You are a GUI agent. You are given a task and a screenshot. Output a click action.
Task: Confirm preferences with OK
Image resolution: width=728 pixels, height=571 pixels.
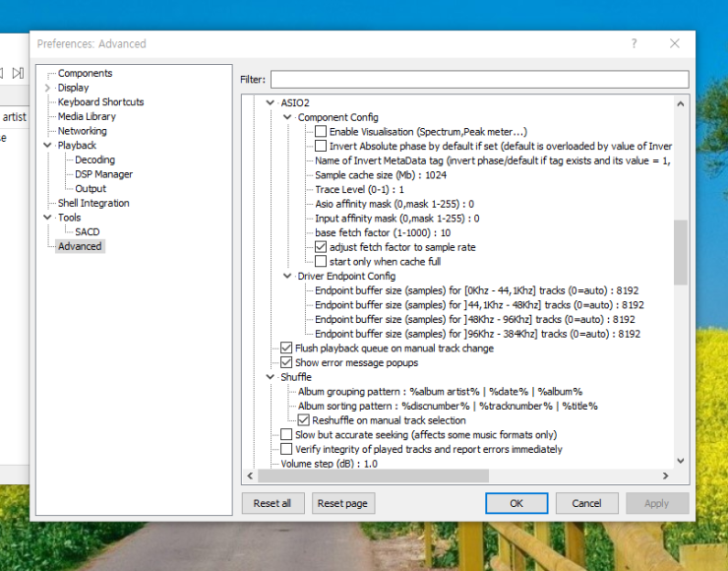pyautogui.click(x=516, y=503)
